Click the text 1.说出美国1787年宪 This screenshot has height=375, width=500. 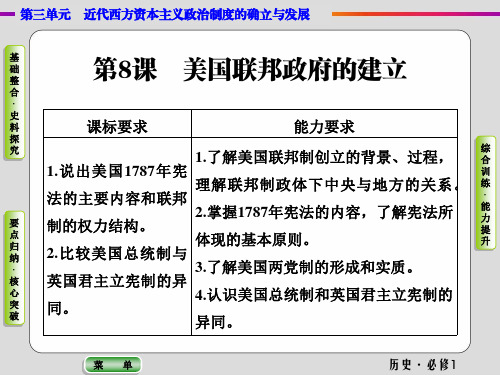117,171
